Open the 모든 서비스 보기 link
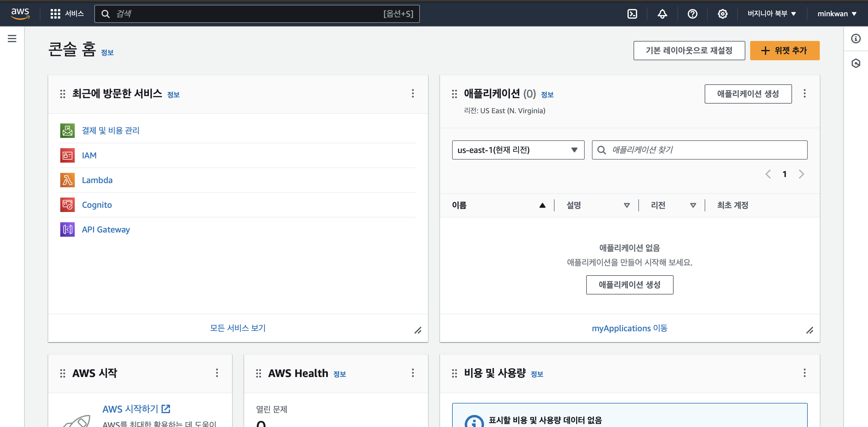 (238, 328)
